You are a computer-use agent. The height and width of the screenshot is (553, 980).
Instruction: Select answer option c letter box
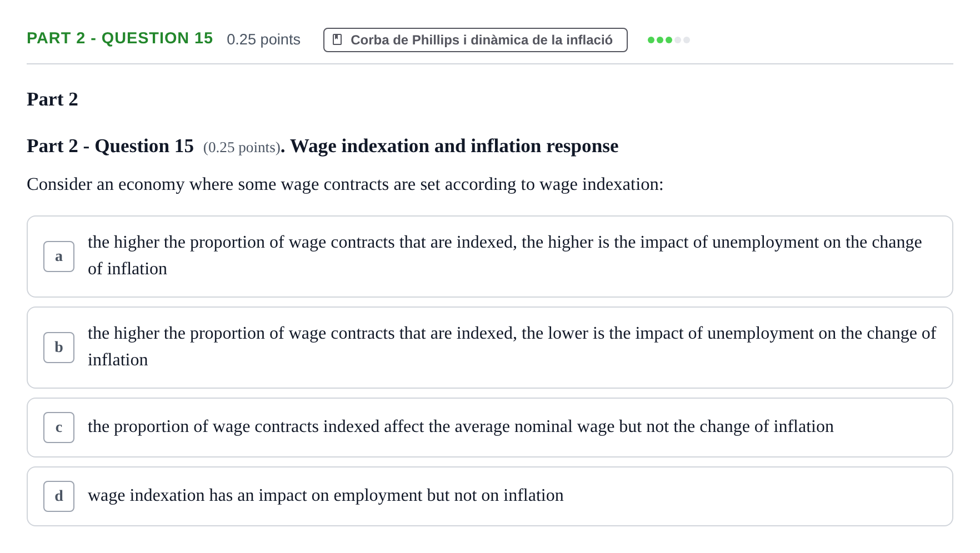[x=59, y=428]
